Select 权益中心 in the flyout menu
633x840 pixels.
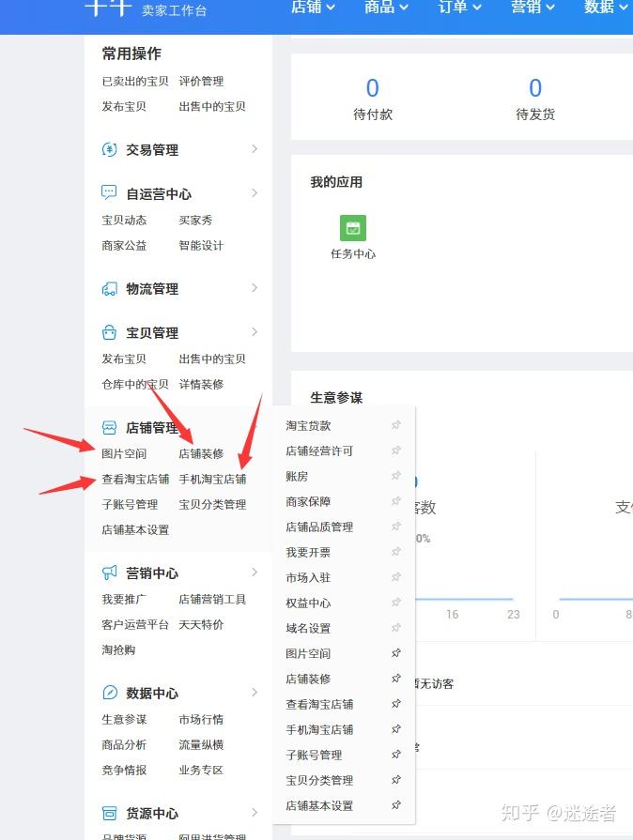[308, 603]
